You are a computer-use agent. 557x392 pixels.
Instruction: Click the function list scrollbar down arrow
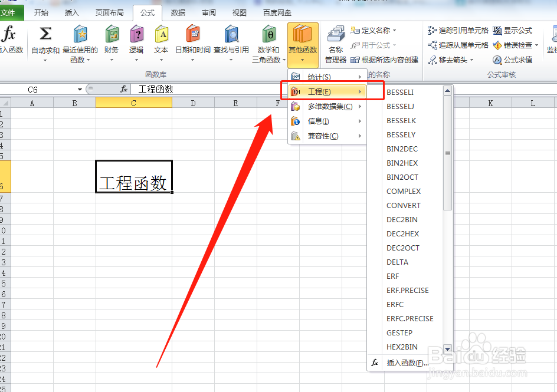pyautogui.click(x=447, y=348)
